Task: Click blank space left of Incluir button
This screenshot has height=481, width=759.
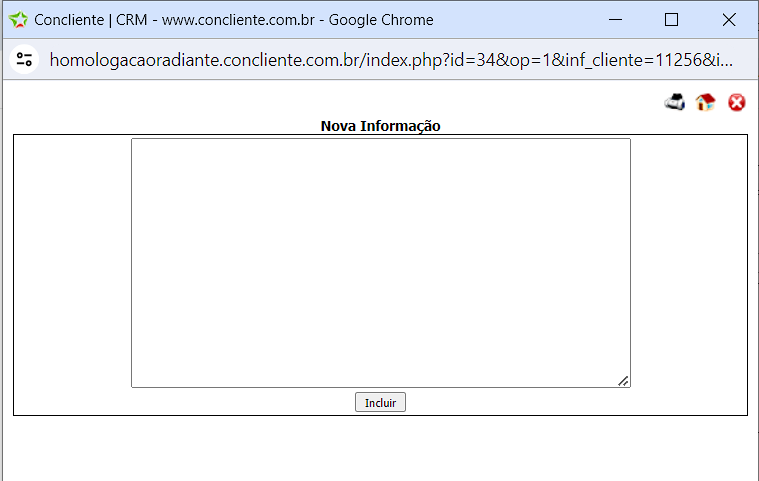Action: click(x=200, y=402)
